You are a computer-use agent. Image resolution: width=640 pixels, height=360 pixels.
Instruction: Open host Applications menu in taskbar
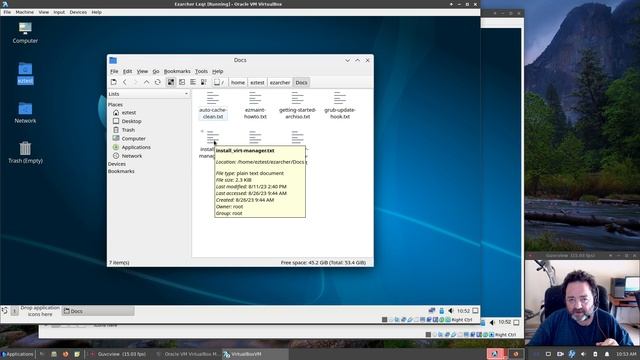click(x=17, y=354)
